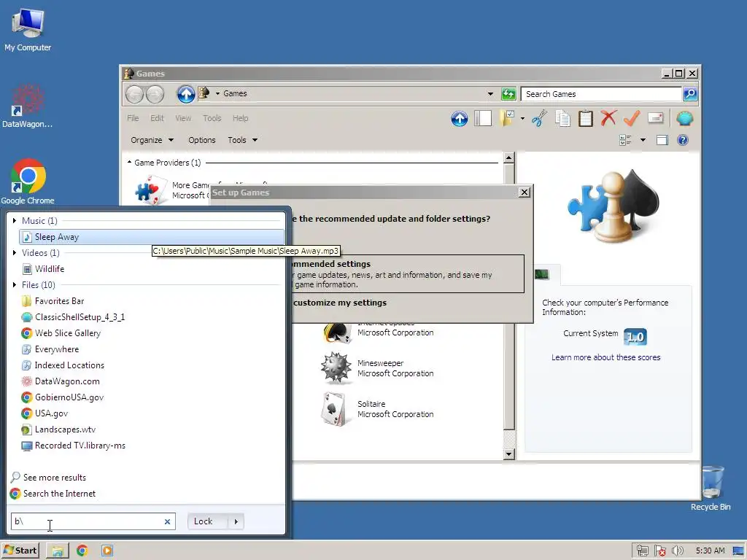Collapse the Files (10) group
The image size is (747, 560).
pos(15,285)
